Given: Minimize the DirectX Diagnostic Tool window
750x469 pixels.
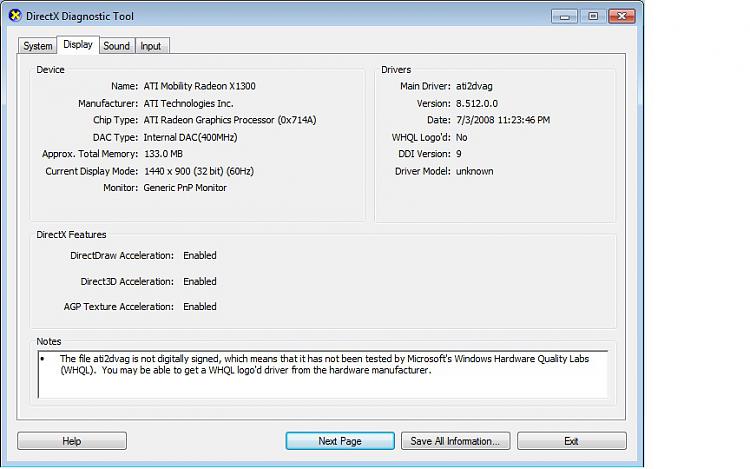Looking at the screenshot, I should point(564,16).
